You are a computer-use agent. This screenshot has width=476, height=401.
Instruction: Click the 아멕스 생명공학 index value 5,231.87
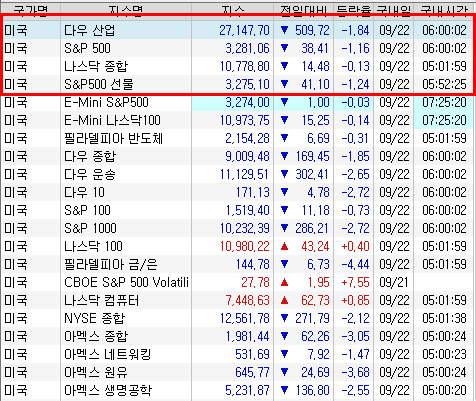247,390
